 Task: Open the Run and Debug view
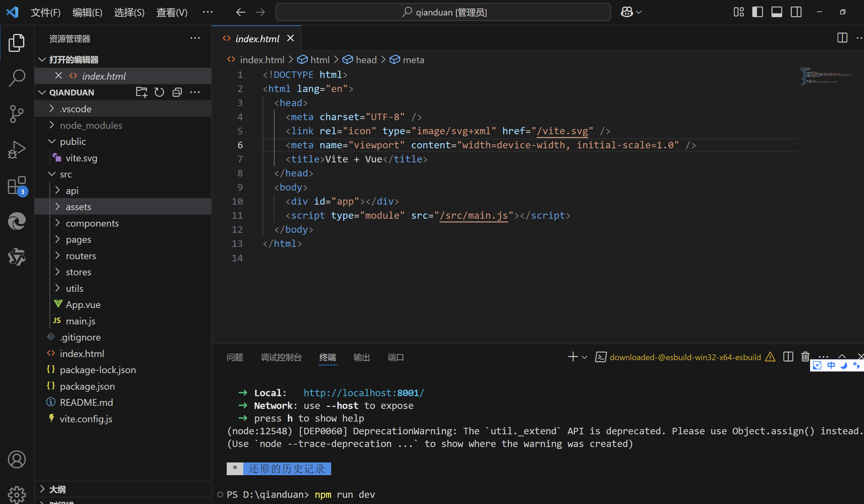point(16,149)
